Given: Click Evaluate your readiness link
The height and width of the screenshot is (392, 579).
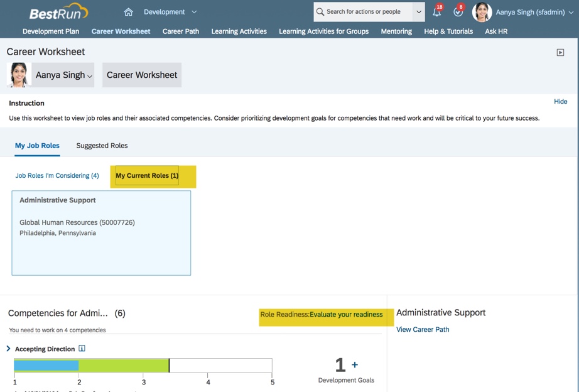Looking at the screenshot, I should 346,315.
